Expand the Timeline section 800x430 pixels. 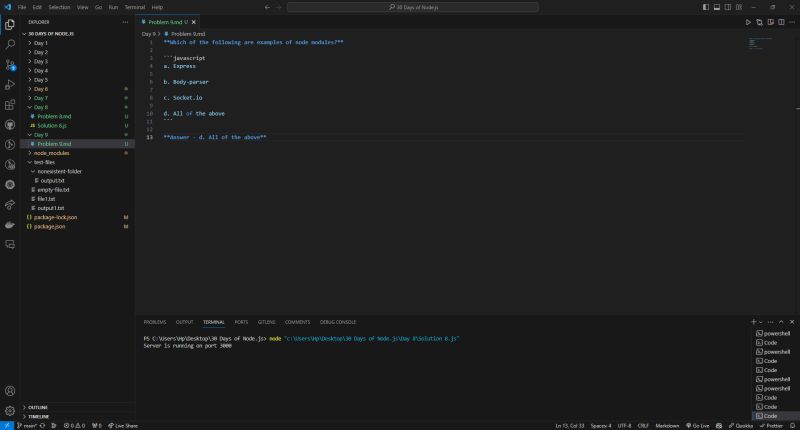[78, 417]
